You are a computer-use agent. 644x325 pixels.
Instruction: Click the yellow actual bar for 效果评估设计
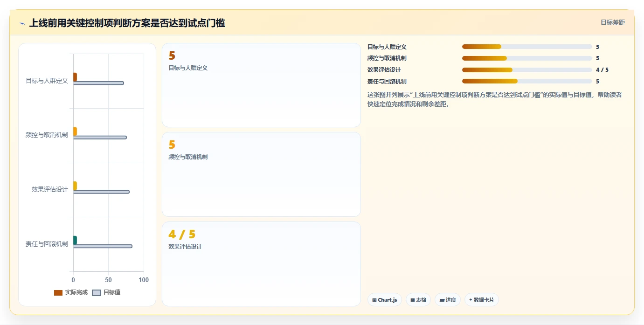coord(75,186)
